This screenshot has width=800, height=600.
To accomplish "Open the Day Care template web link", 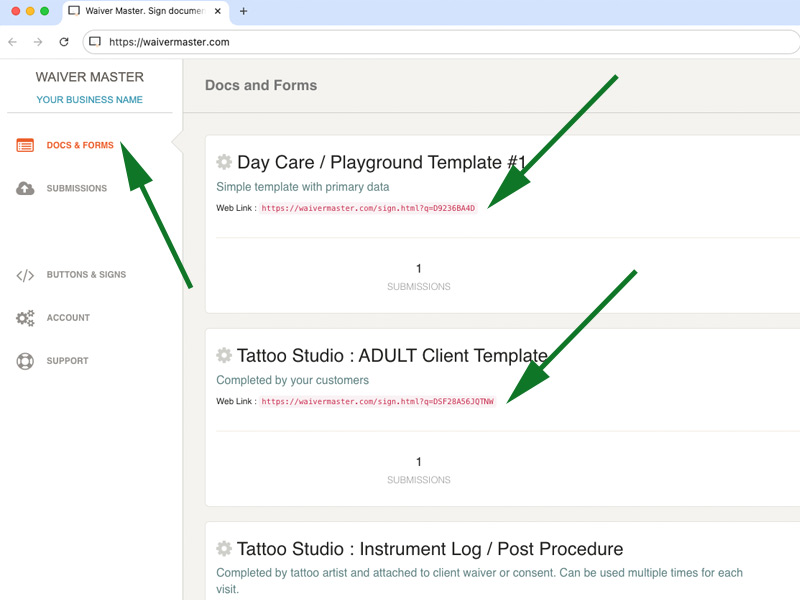I will coord(368,208).
